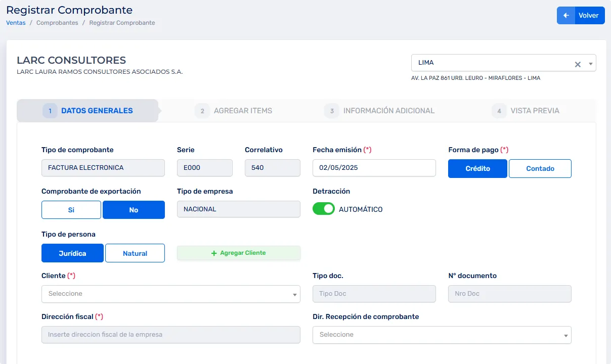Click the Fecha emisión date field

click(x=374, y=168)
